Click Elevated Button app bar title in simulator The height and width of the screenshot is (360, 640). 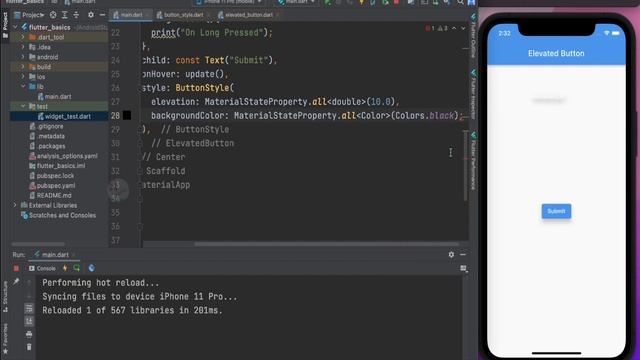pyautogui.click(x=556, y=53)
